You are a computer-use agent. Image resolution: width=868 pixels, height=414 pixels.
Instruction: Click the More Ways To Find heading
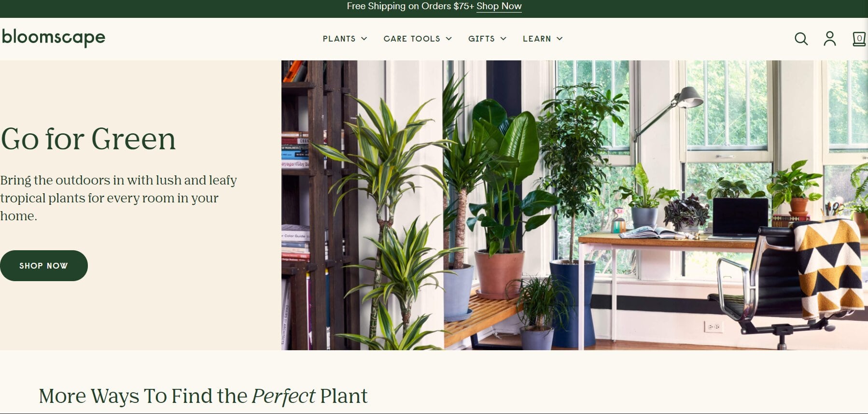pyautogui.click(x=203, y=396)
